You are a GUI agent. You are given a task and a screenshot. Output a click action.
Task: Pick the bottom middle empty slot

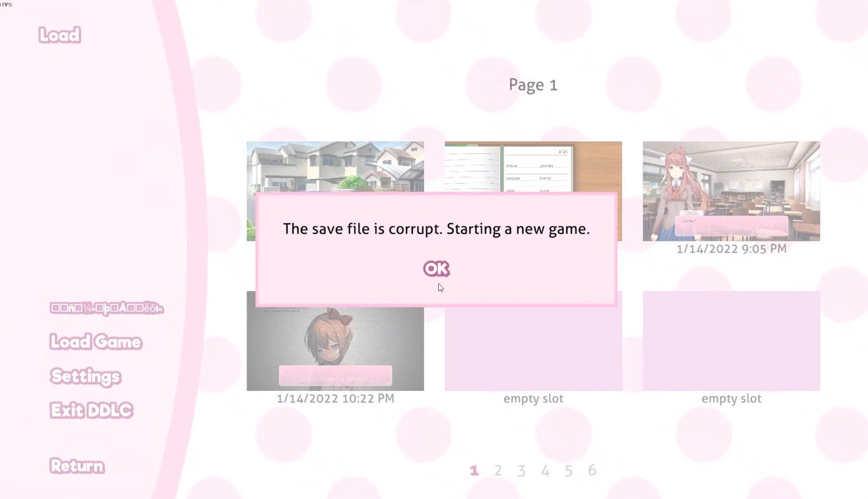(533, 348)
